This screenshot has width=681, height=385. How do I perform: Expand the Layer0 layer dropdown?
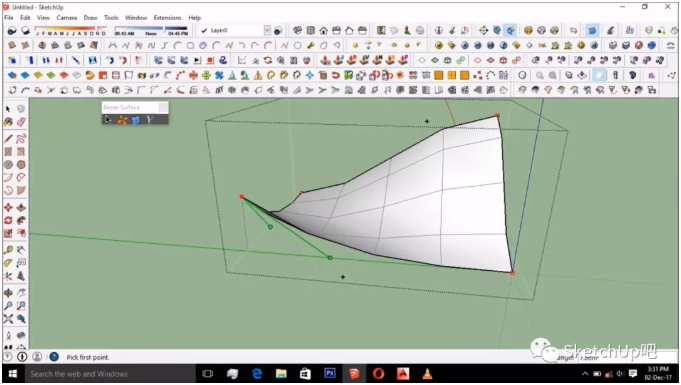click(x=267, y=30)
